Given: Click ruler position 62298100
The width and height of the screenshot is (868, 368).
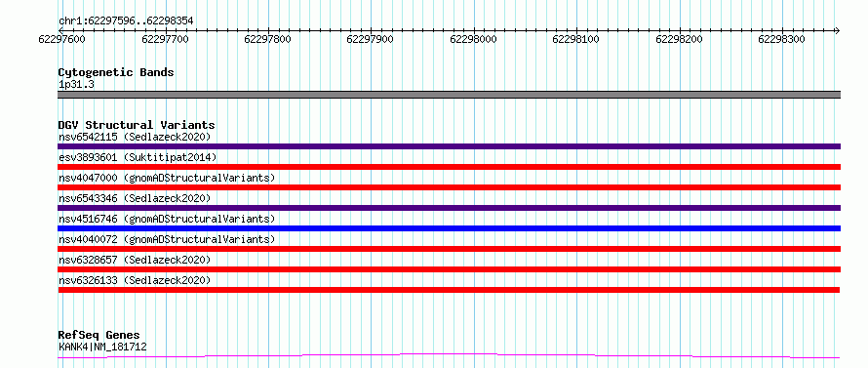Looking at the screenshot, I should (x=575, y=39).
